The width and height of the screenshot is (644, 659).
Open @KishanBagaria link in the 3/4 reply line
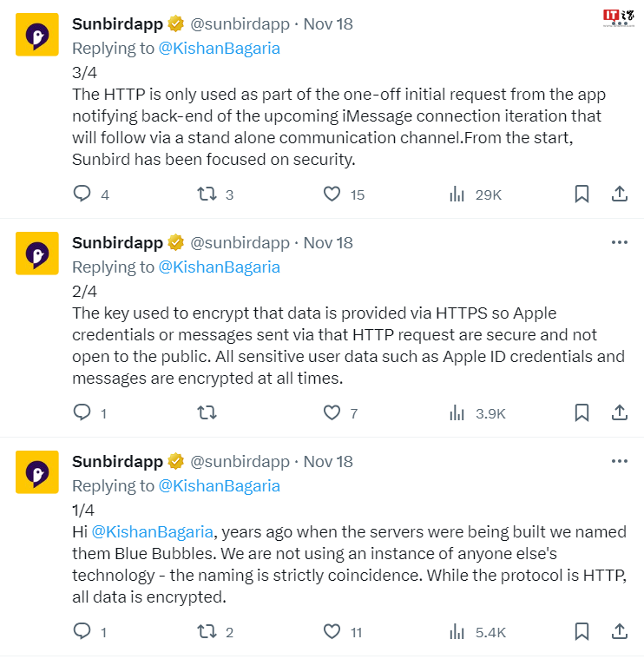pyautogui.click(x=219, y=49)
